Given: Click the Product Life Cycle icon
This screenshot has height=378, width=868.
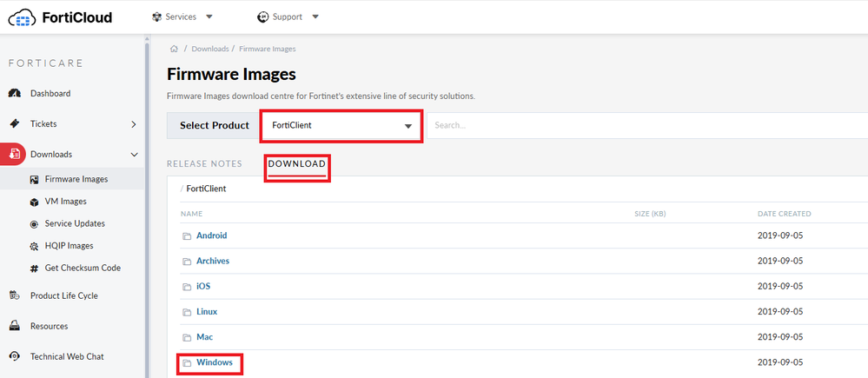Looking at the screenshot, I should [15, 296].
